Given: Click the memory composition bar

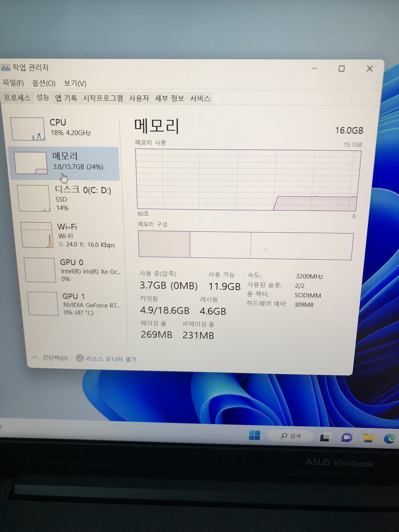Looking at the screenshot, I should coord(246,245).
